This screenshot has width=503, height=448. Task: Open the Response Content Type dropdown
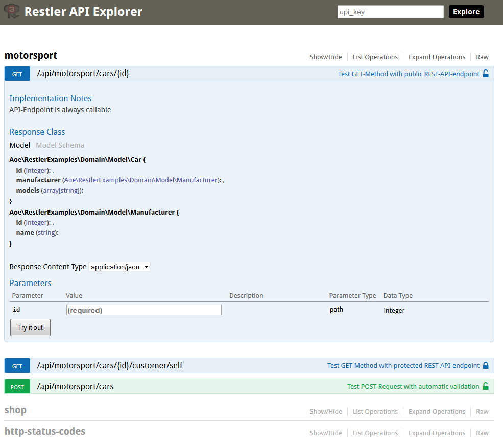pyautogui.click(x=119, y=266)
